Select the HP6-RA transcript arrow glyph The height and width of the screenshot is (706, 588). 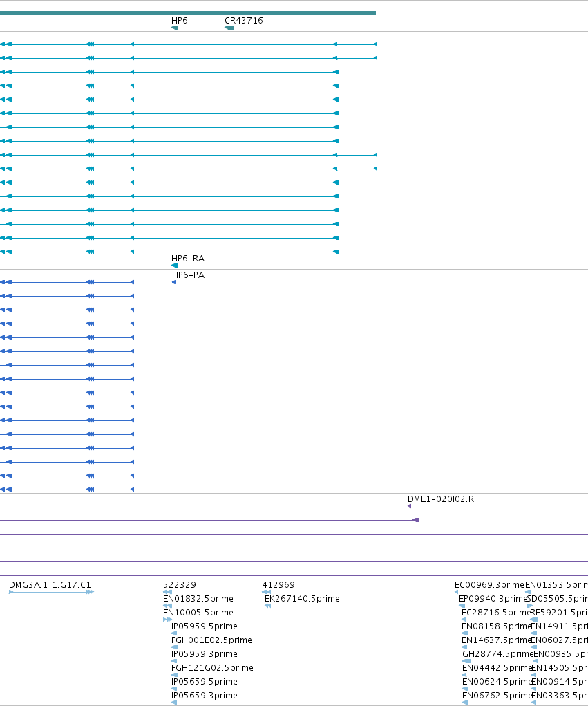175,266
